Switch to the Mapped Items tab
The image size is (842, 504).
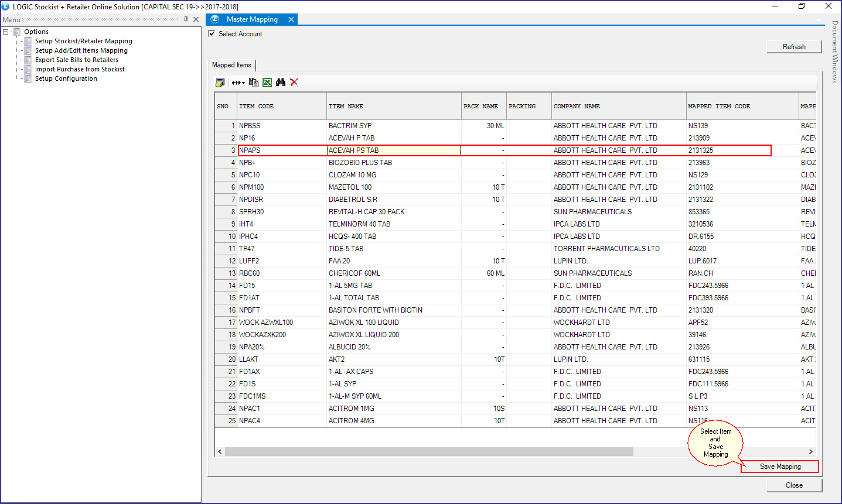(x=232, y=65)
